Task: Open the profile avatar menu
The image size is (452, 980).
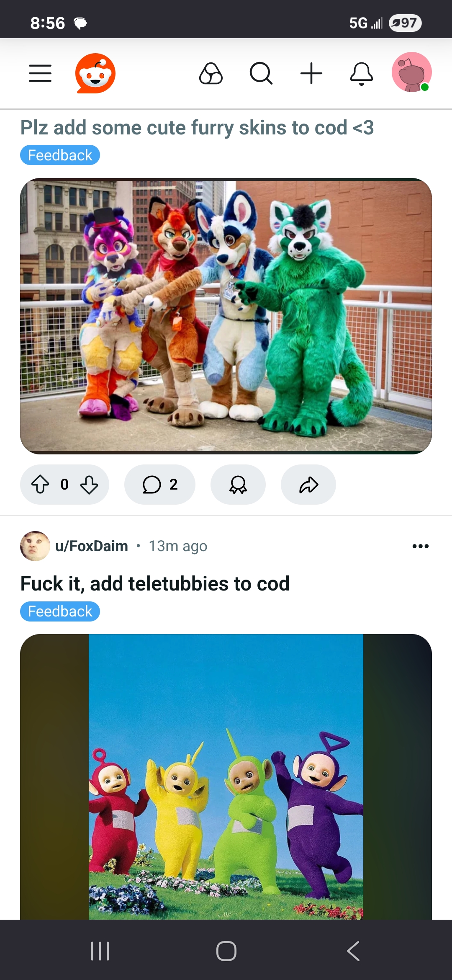Action: (412, 72)
